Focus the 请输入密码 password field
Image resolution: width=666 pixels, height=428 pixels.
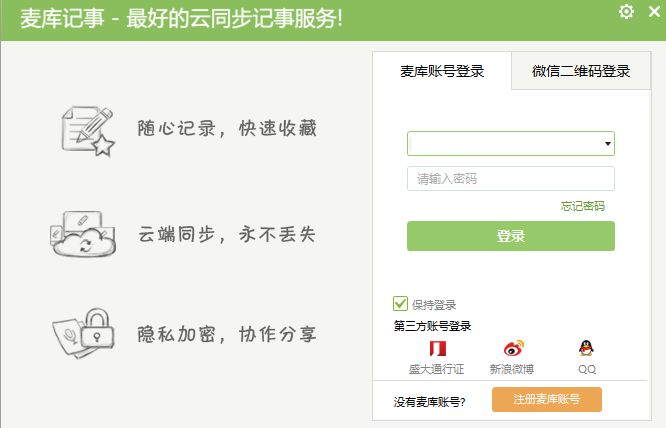(x=510, y=179)
